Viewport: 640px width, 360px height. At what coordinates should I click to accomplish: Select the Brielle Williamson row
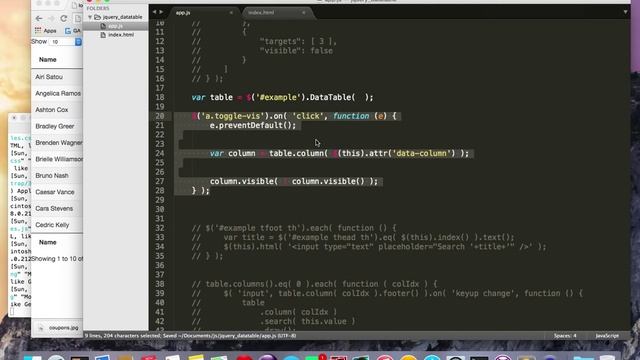[x=57, y=159]
